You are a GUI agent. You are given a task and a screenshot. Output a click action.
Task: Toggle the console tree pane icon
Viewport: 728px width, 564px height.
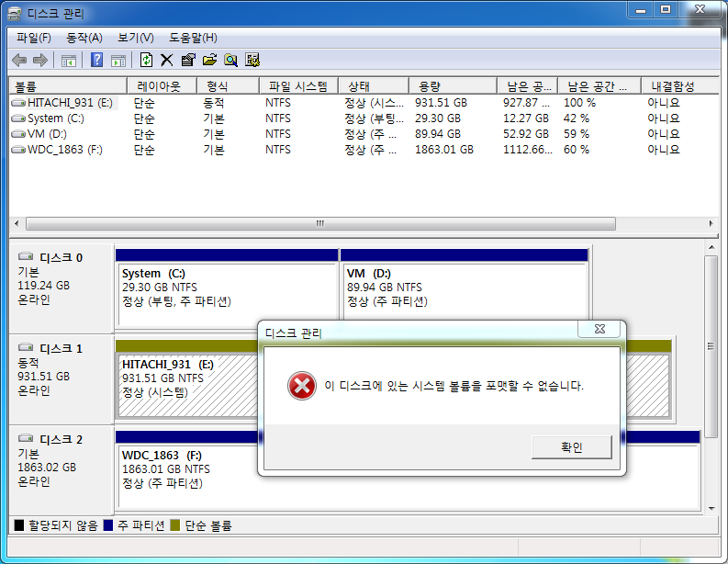click(x=69, y=61)
